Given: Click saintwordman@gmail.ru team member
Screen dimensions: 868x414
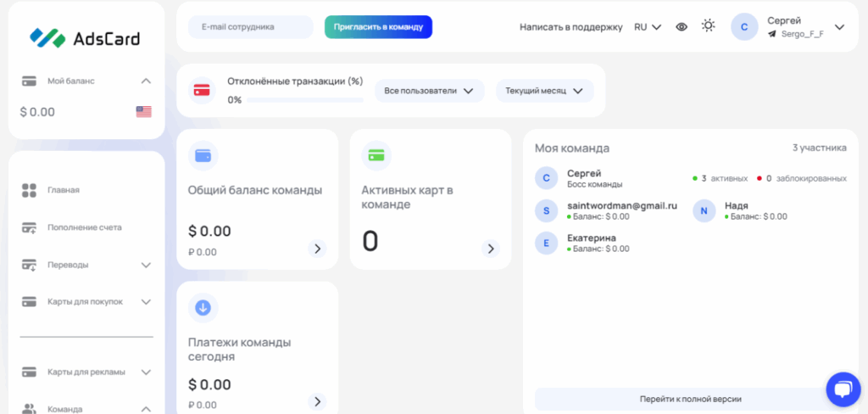Looking at the screenshot, I should point(622,205).
